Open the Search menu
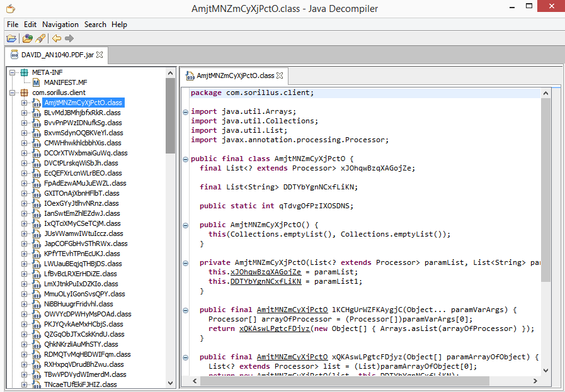Screen dimensions: 565x392 coord(95,25)
